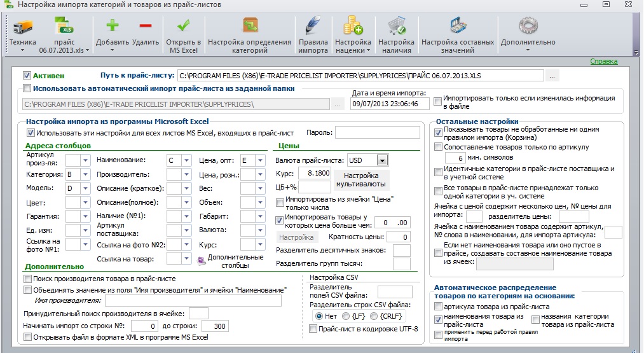The image size is (644, 353).
Task: Expand the Валюта прайс-листа USD dropdown
Action: [x=382, y=160]
